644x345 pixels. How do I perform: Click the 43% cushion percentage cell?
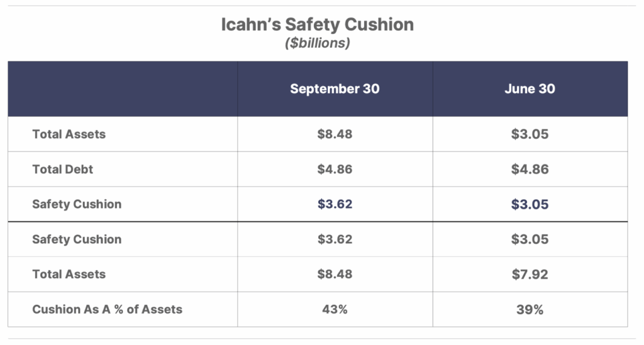pyautogui.click(x=335, y=309)
